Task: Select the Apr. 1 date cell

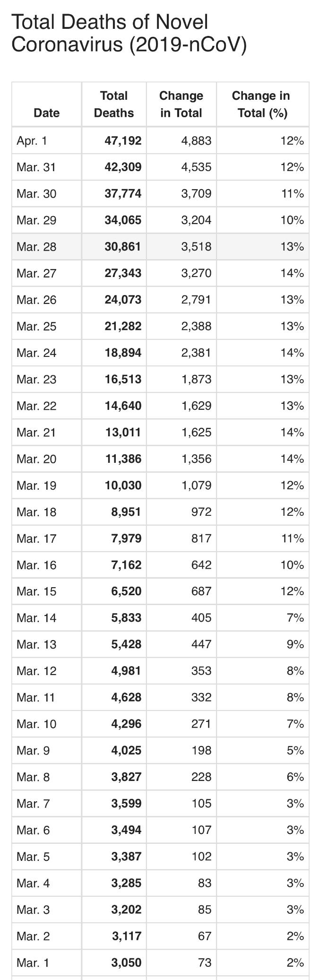Action: tap(32, 141)
